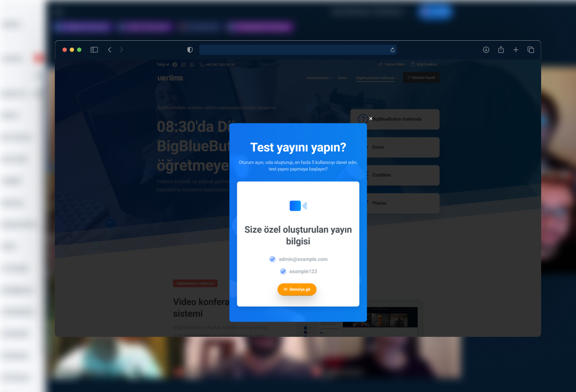Open the Demo side card
This screenshot has height=392, width=576.
(403, 147)
